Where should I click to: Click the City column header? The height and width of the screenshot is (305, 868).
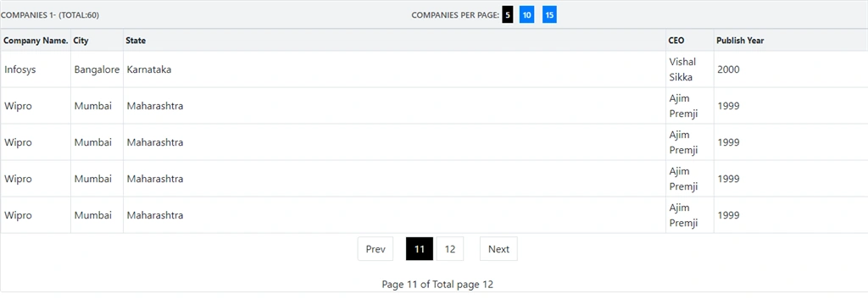97,41
